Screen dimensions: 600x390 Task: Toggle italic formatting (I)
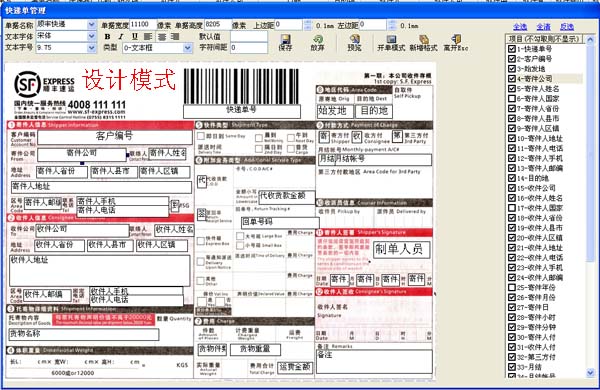121,37
